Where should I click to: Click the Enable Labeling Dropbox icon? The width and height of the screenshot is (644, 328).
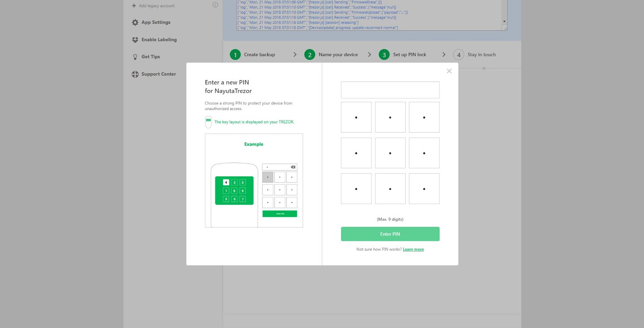point(135,40)
